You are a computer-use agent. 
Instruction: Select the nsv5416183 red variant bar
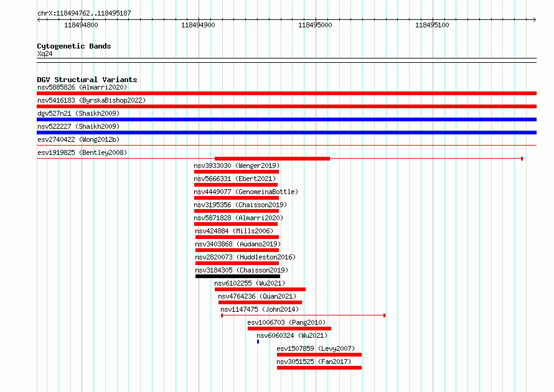(x=286, y=106)
